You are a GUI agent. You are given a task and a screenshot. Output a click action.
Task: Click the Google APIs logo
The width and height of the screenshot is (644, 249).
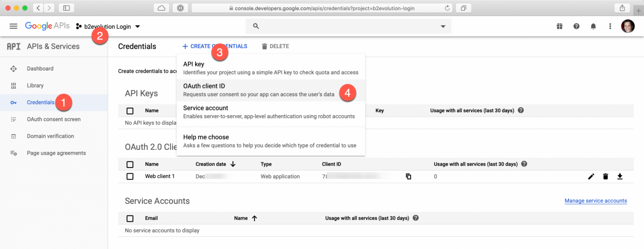pyautogui.click(x=47, y=26)
